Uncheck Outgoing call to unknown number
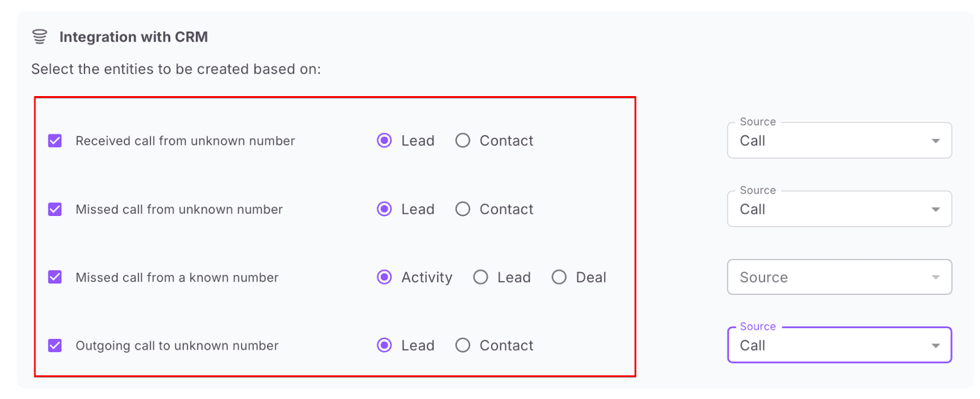This screenshot has width=980, height=399. pos(55,346)
